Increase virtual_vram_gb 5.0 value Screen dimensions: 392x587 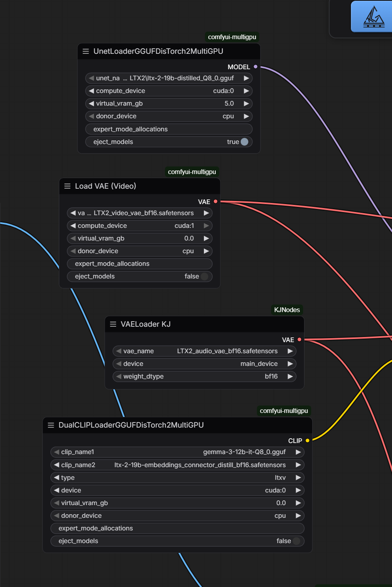point(246,104)
